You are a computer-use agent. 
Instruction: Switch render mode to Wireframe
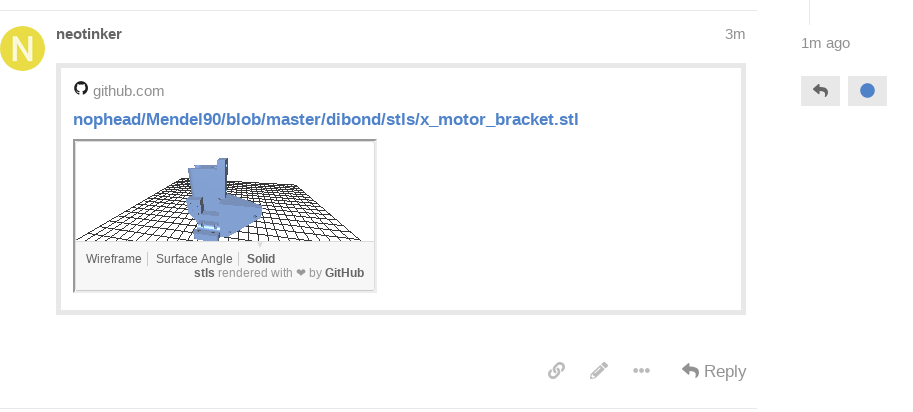coord(114,259)
